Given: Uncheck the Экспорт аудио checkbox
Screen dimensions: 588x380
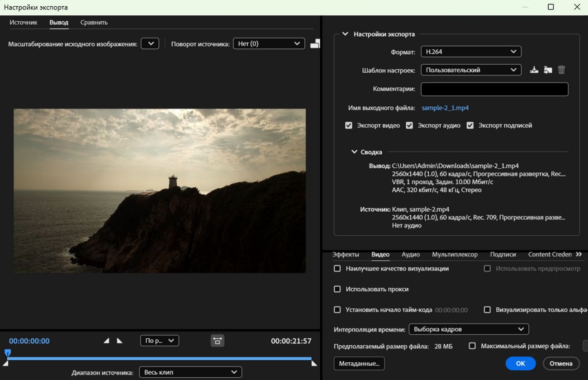Looking at the screenshot, I should tap(409, 125).
